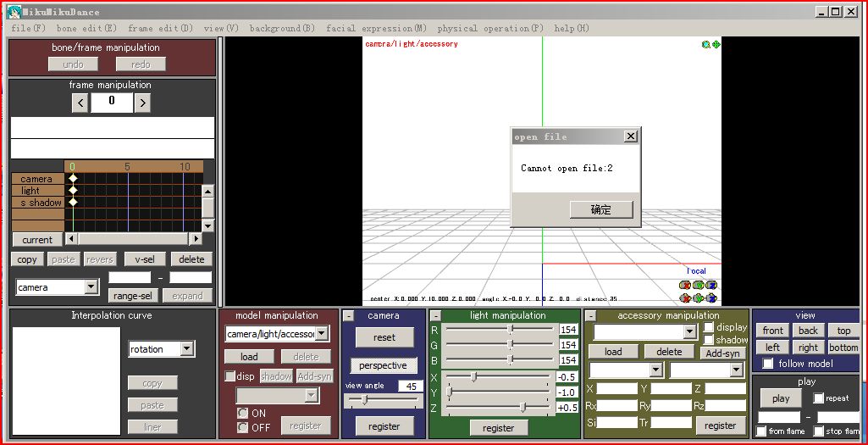This screenshot has width=868, height=445.
Task: Open the facial expression(M) menu
Action: (x=377, y=28)
